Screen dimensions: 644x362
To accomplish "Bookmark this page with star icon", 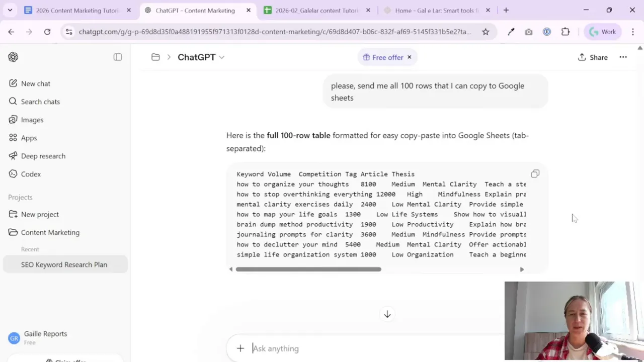I will pyautogui.click(x=486, y=32).
